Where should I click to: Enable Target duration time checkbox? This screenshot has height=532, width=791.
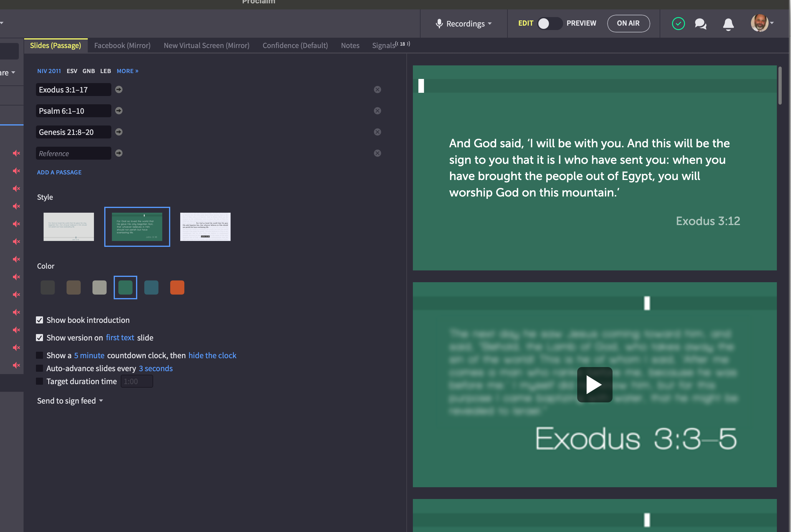(x=40, y=381)
